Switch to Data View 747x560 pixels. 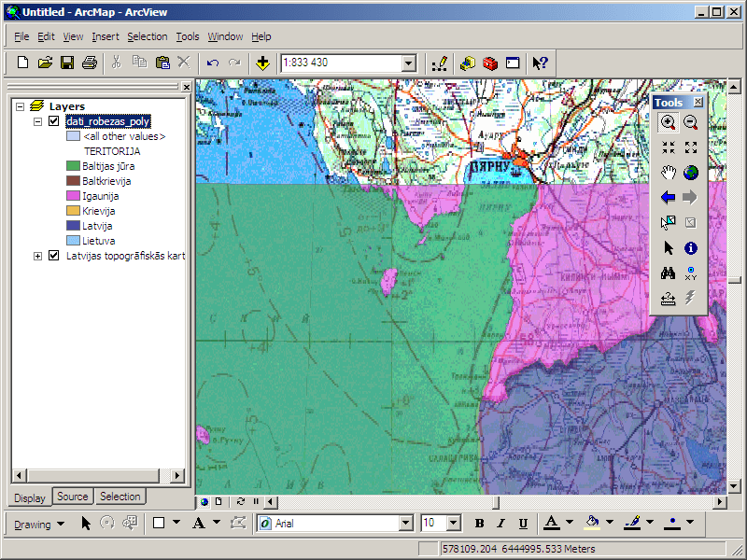tap(204, 501)
